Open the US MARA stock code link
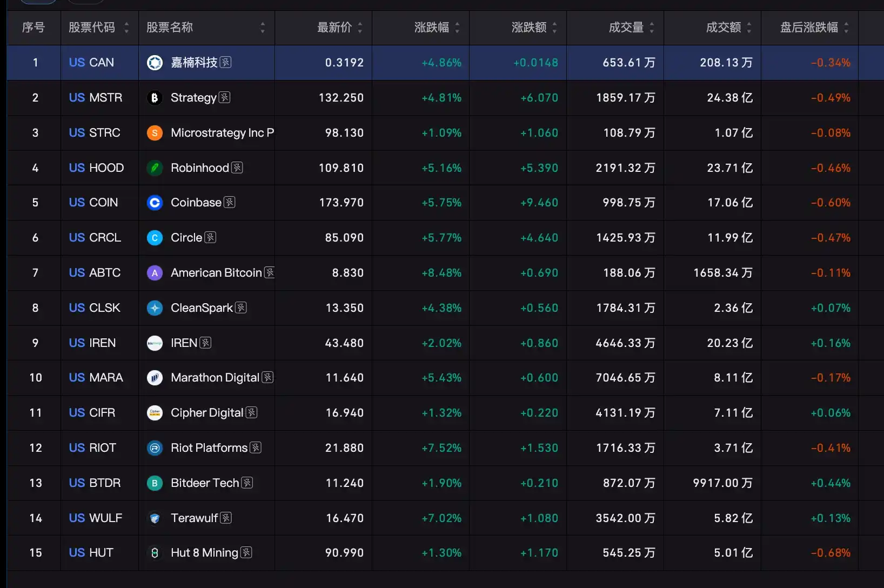This screenshot has width=884, height=588. 96,378
